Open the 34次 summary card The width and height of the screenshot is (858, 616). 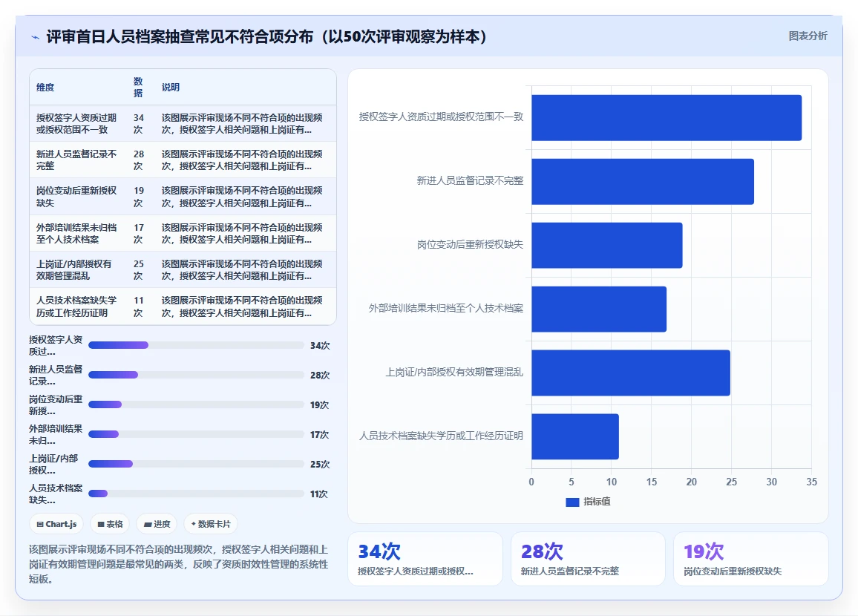pos(425,559)
